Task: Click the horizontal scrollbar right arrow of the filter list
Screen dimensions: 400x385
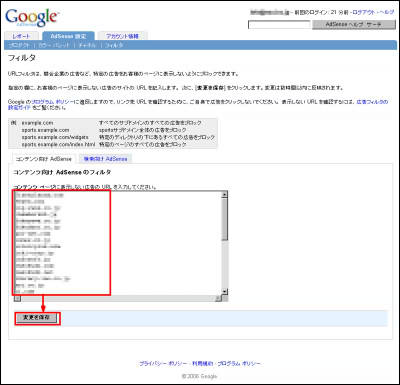Action: pyautogui.click(x=218, y=298)
